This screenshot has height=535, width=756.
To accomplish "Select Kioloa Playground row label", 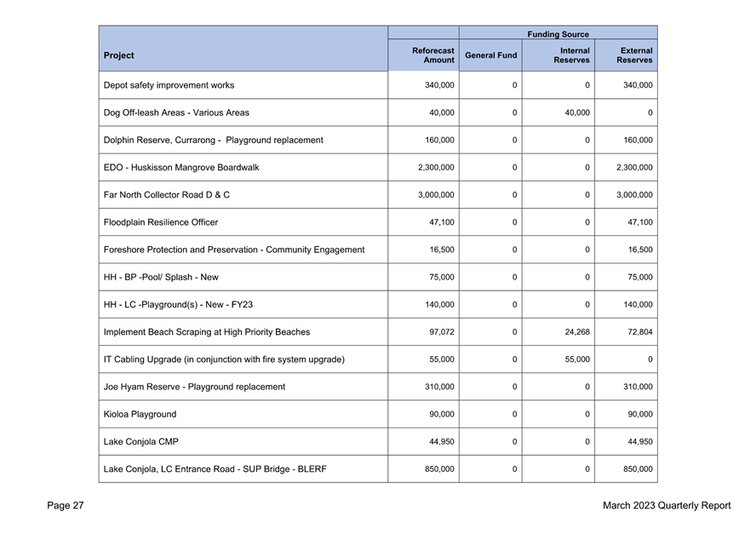I will (140, 414).
